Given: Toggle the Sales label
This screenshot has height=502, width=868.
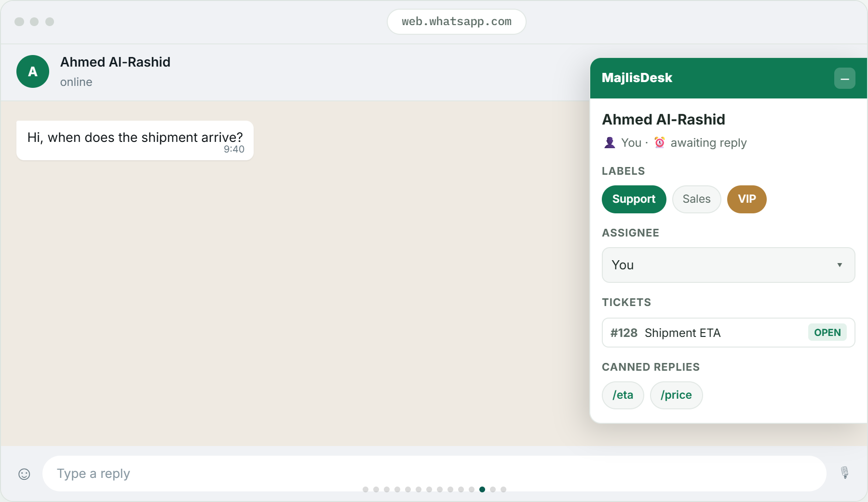Looking at the screenshot, I should pos(696,199).
